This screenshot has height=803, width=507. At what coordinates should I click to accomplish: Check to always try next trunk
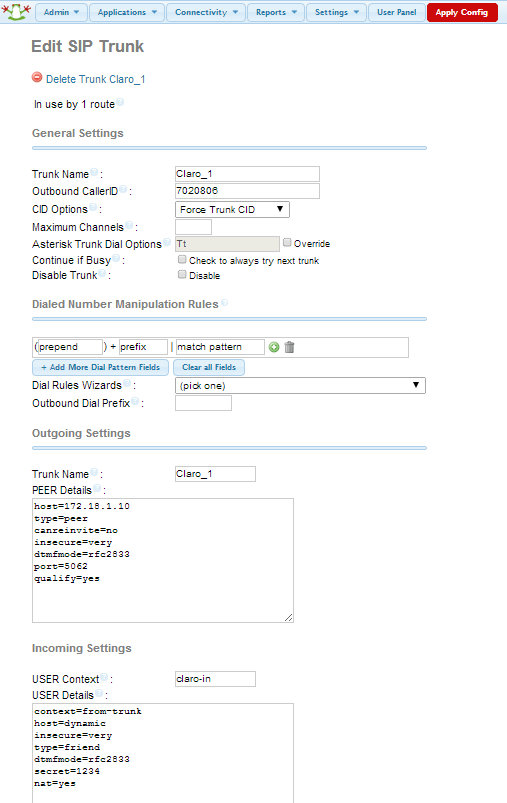point(182,260)
